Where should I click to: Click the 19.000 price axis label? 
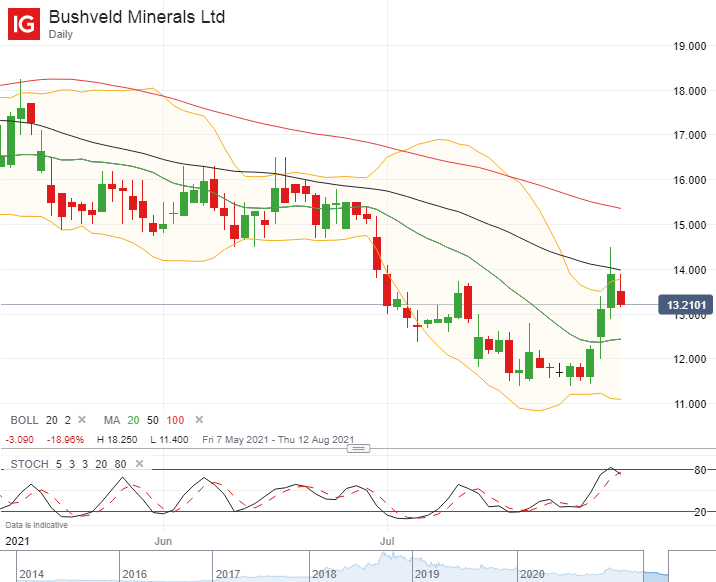click(690, 46)
